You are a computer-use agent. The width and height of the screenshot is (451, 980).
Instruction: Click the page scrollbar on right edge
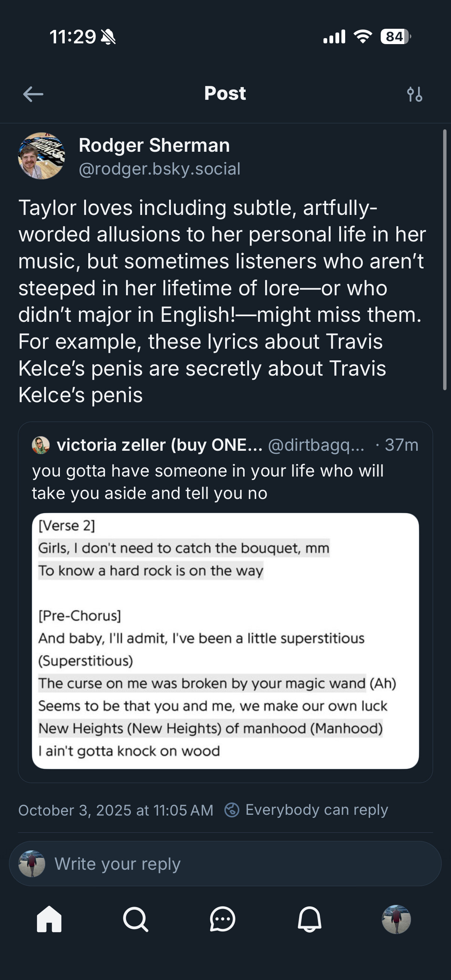click(x=445, y=259)
